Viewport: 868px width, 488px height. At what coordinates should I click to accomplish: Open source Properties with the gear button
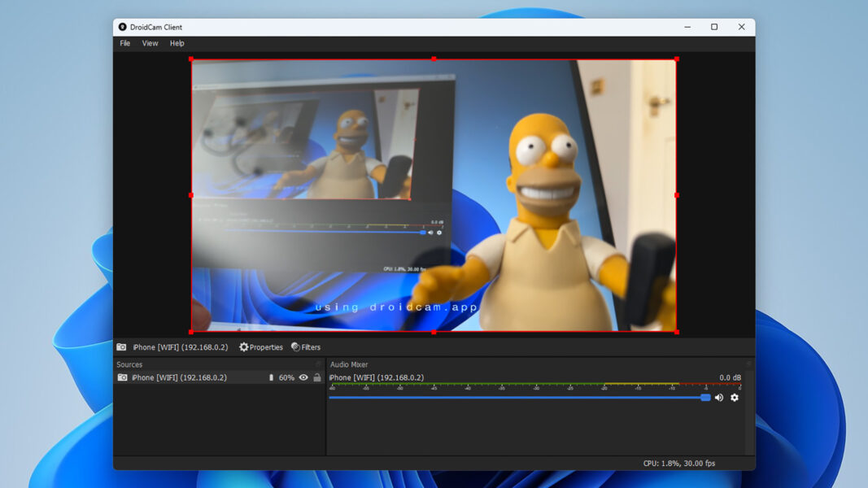pos(260,347)
